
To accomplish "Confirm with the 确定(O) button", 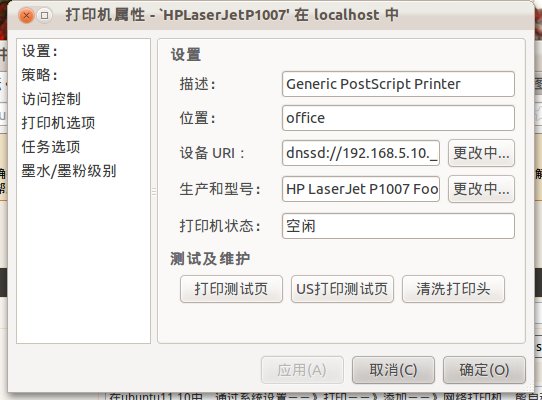I will (484, 370).
